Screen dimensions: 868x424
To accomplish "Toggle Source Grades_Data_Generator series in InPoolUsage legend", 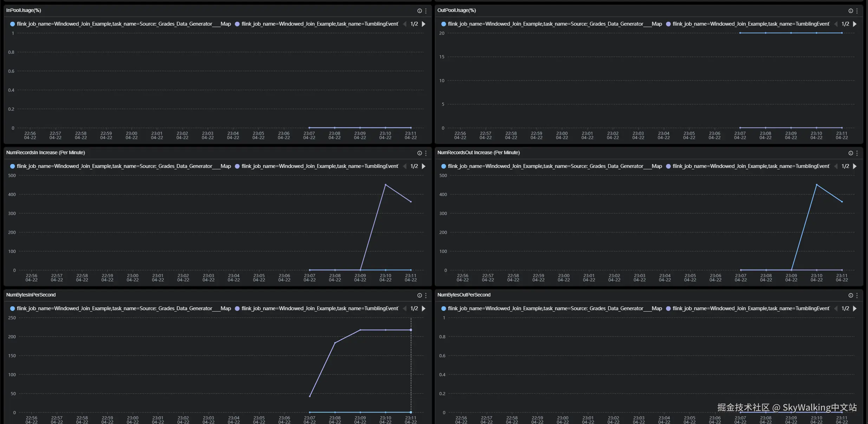I will pyautogui.click(x=123, y=24).
